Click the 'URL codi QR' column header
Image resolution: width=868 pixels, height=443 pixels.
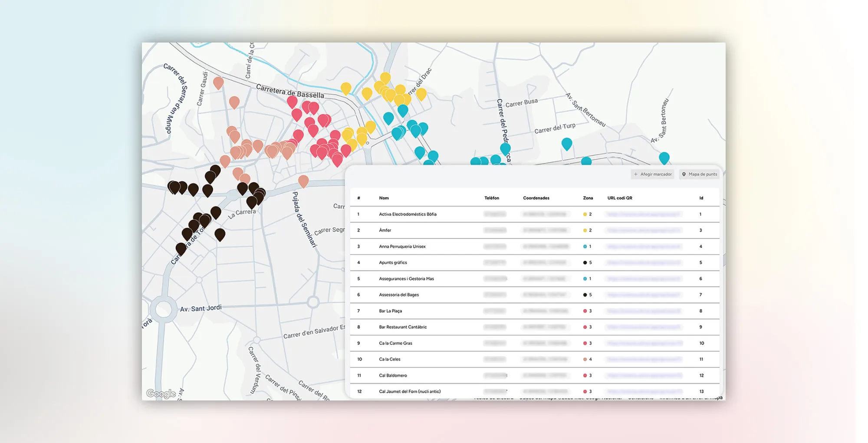619,198
